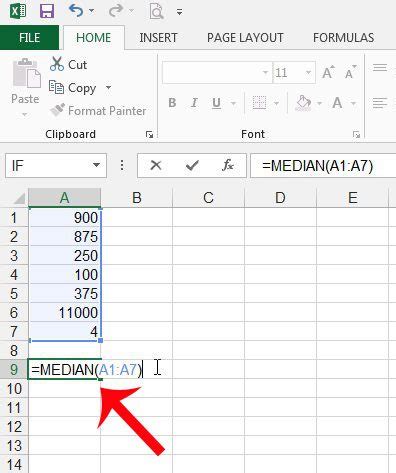Select column A header
Image resolution: width=396 pixels, height=473 pixels.
[64, 198]
